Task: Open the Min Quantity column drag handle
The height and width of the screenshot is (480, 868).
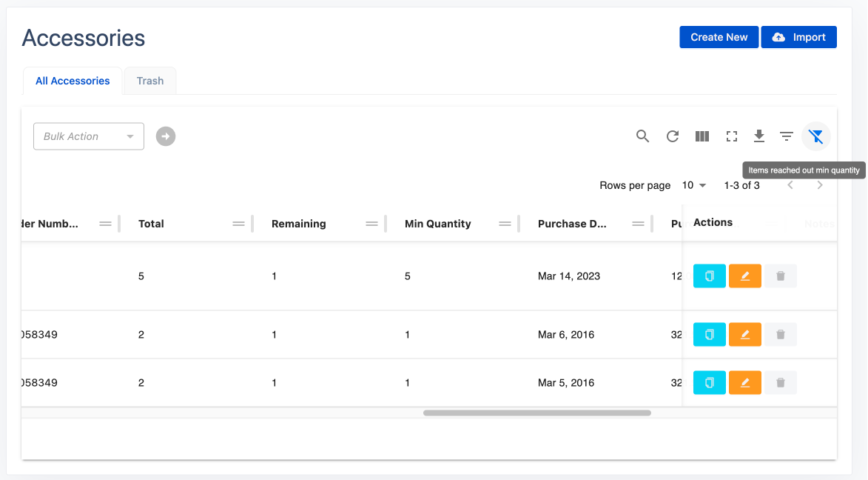Action: pos(505,224)
